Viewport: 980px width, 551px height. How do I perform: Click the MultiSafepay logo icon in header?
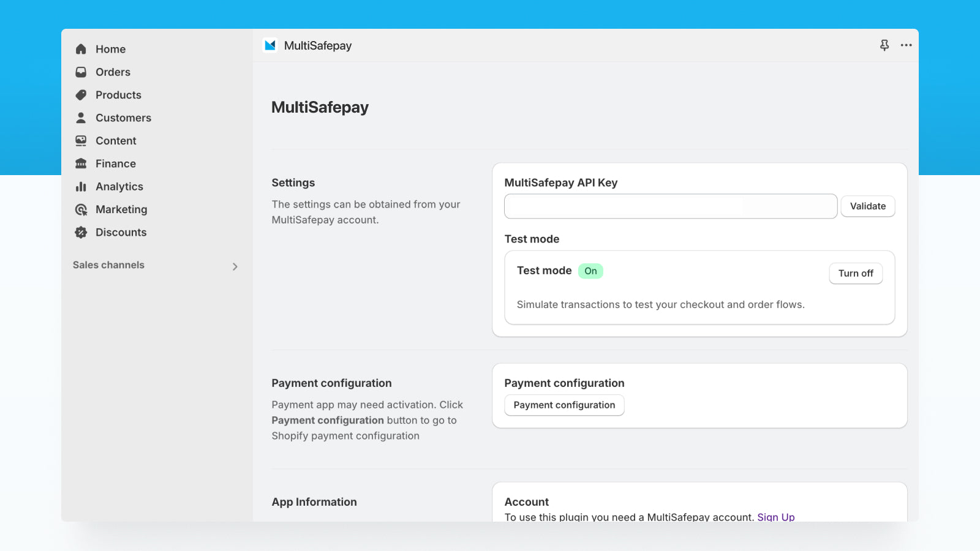(270, 45)
